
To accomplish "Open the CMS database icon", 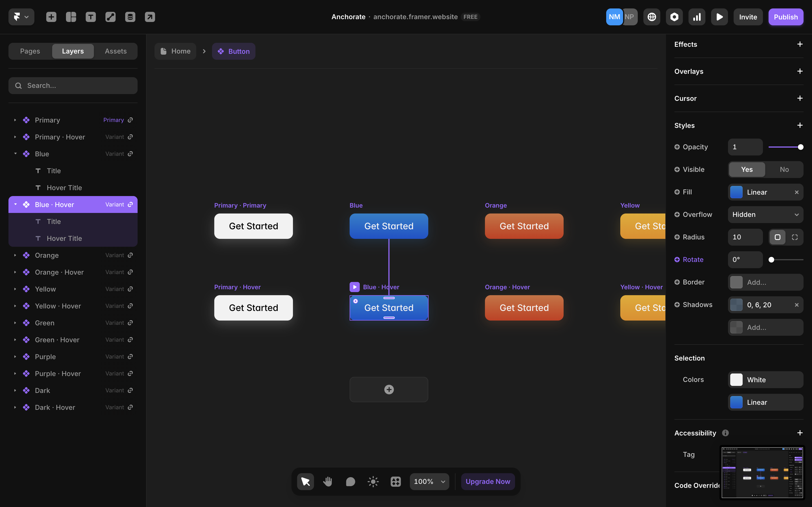I will [130, 17].
